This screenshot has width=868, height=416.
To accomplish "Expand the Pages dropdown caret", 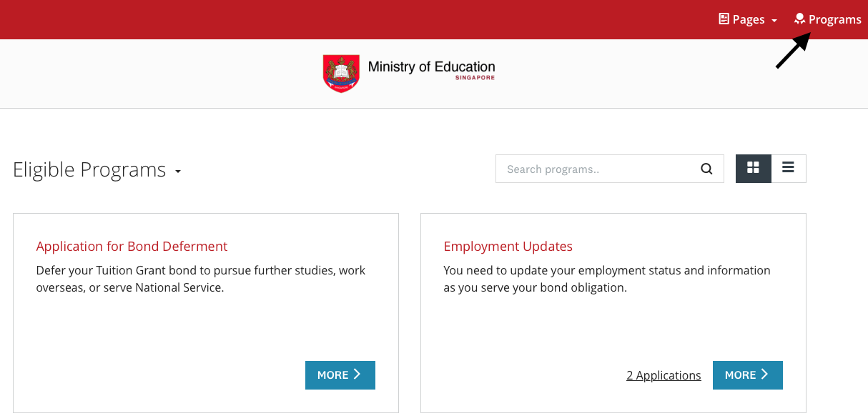I will [774, 21].
